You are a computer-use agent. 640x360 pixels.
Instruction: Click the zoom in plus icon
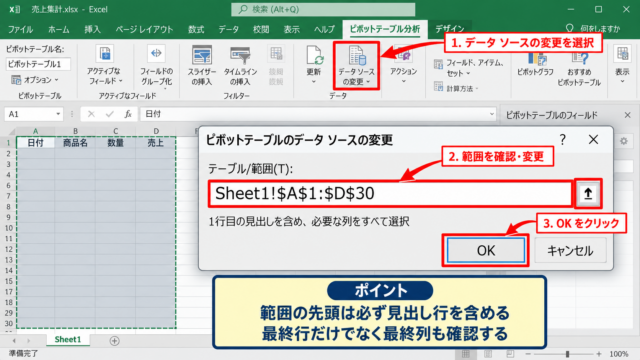599,354
